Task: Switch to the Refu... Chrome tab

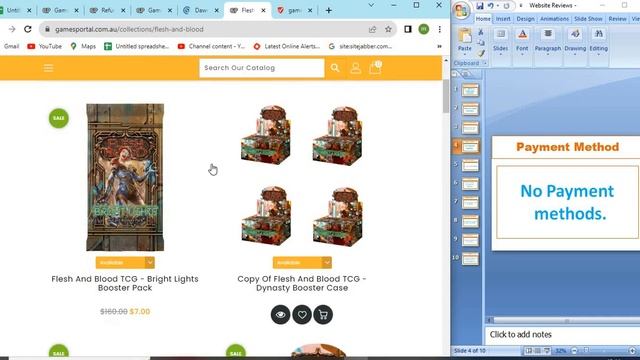Action: 107,10
